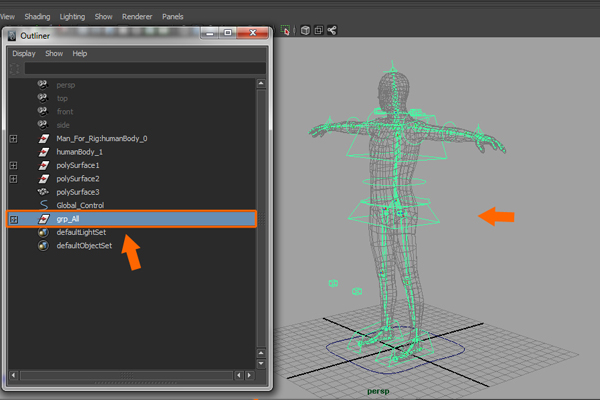Close the Outliner window
Image resolution: width=600 pixels, height=400 pixels.
(x=253, y=33)
